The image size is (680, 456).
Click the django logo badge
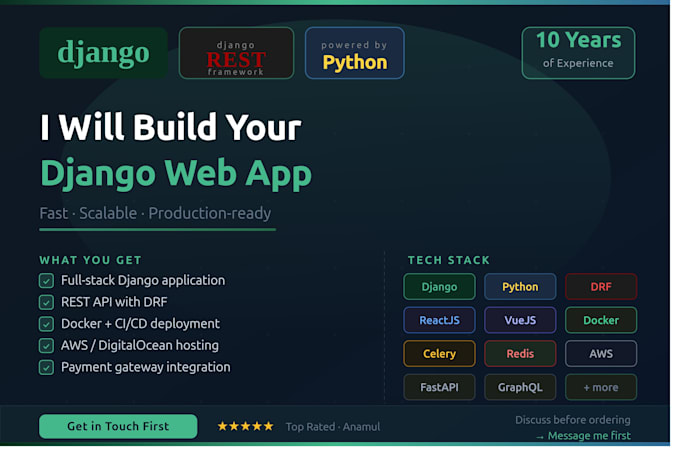[103, 53]
